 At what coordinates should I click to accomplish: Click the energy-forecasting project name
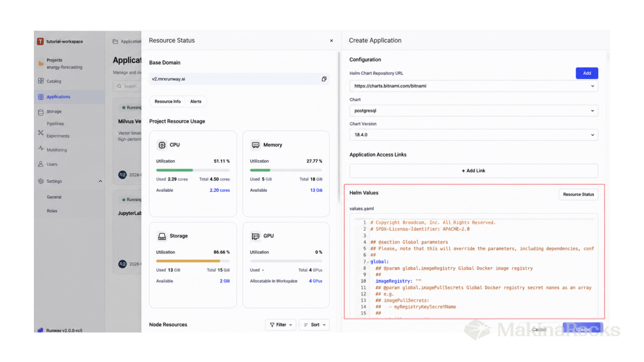(x=65, y=67)
